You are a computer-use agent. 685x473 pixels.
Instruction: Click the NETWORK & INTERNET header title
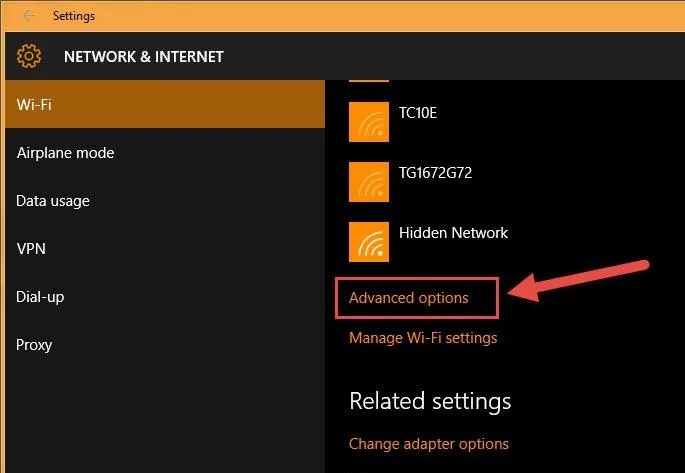[x=144, y=57]
